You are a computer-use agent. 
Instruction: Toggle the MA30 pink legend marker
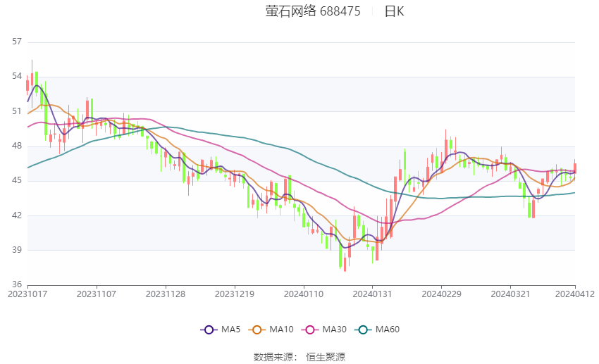310,330
